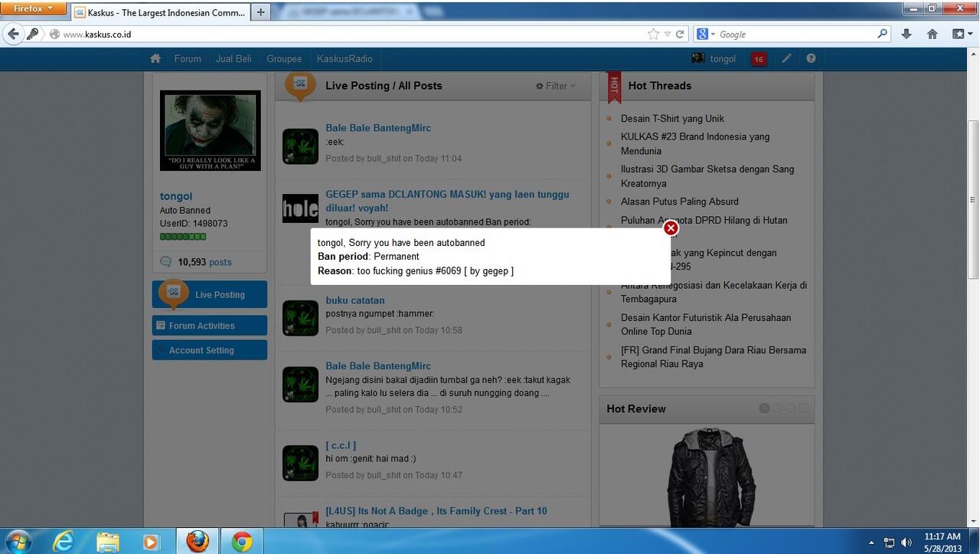Open the [ c.c.l ] thread

point(341,445)
